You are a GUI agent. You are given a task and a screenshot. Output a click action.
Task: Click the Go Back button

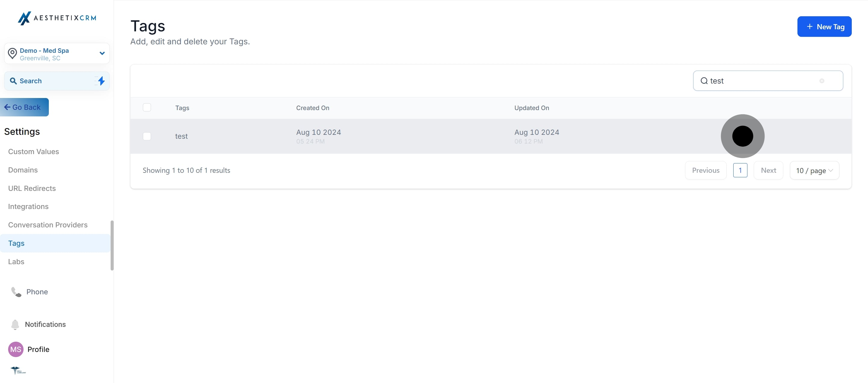24,107
